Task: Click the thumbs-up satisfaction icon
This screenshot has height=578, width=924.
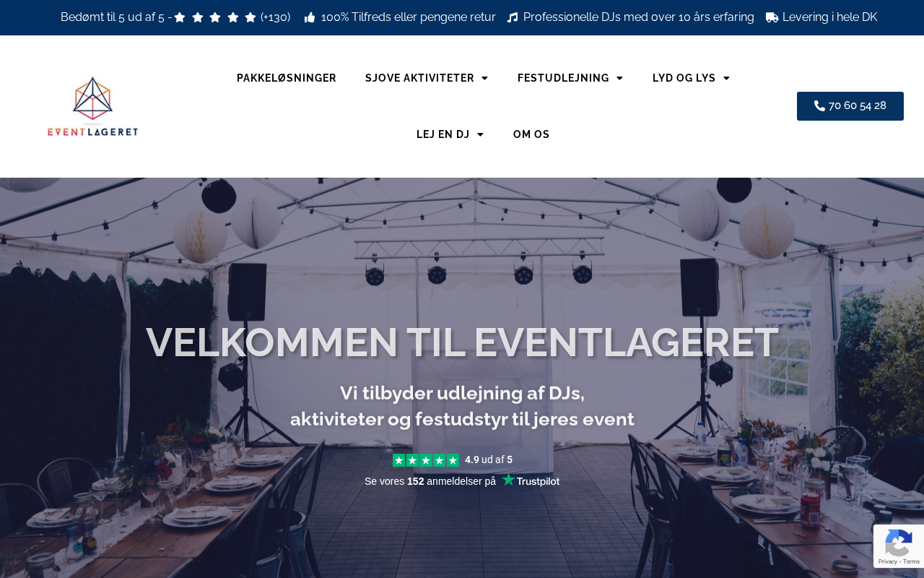Action: pos(310,17)
